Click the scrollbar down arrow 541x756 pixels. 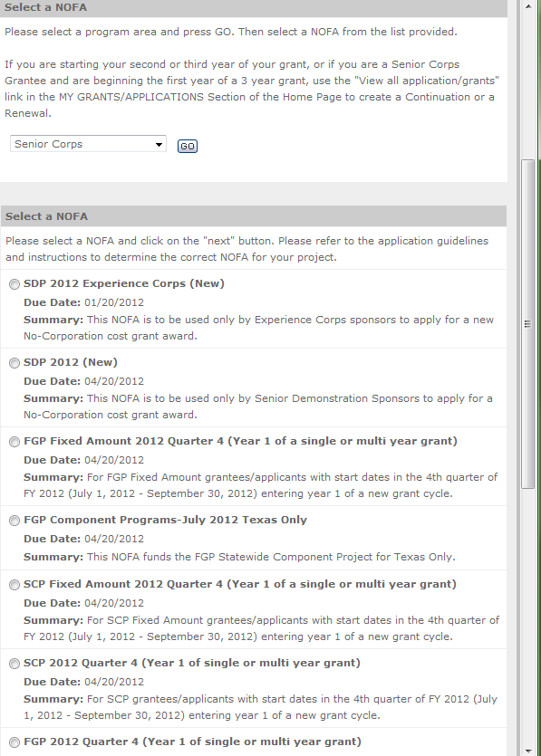pyautogui.click(x=528, y=751)
